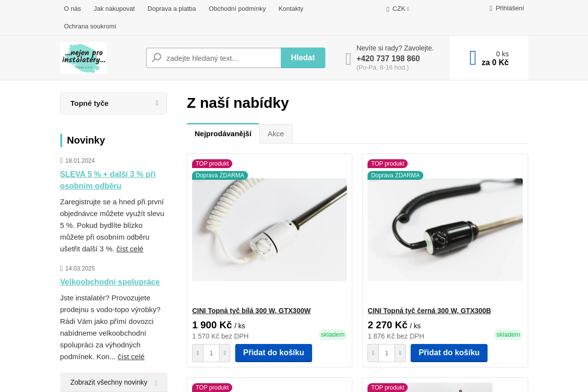The image size is (588, 392).
Task: Switch to the Akce tab
Action: pos(276,133)
